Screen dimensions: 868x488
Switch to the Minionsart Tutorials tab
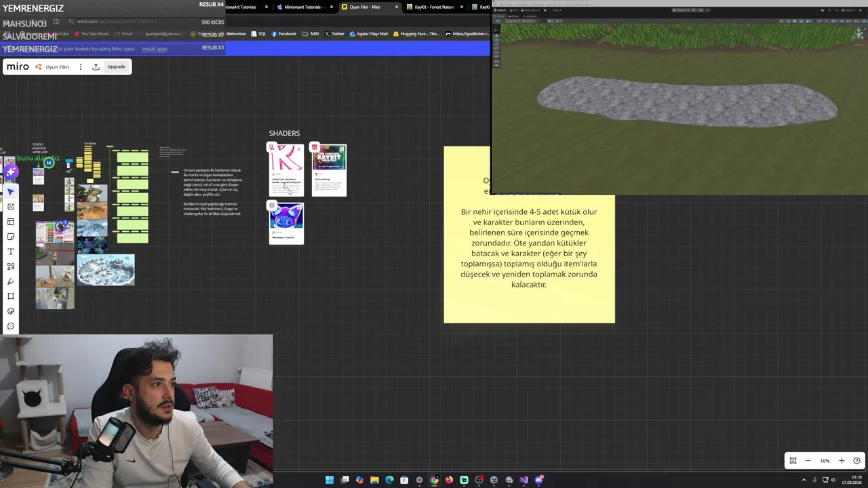click(x=303, y=7)
